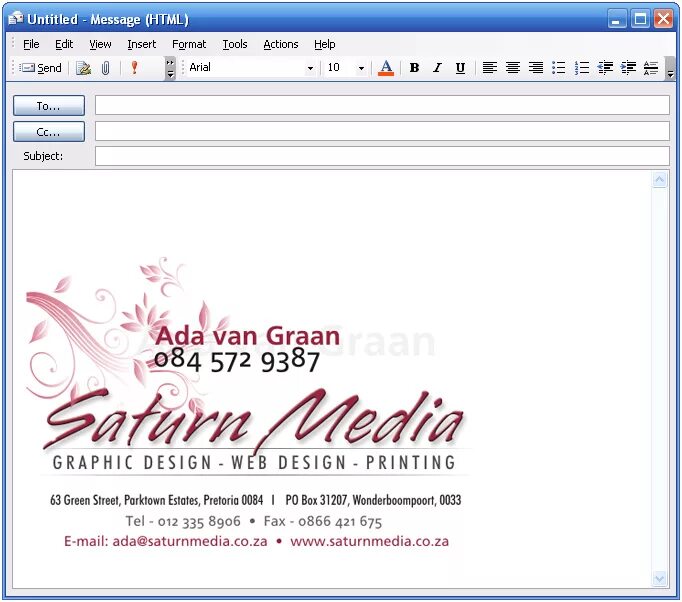Toggle Underline formatting
The height and width of the screenshot is (602, 682).
(x=460, y=68)
